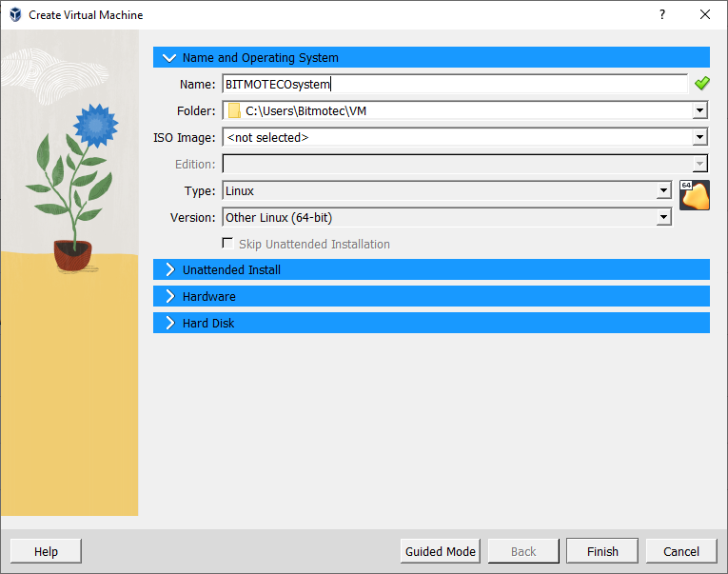The width and height of the screenshot is (728, 574).
Task: Click the <not selected> ISO Image text
Action: coord(267,137)
